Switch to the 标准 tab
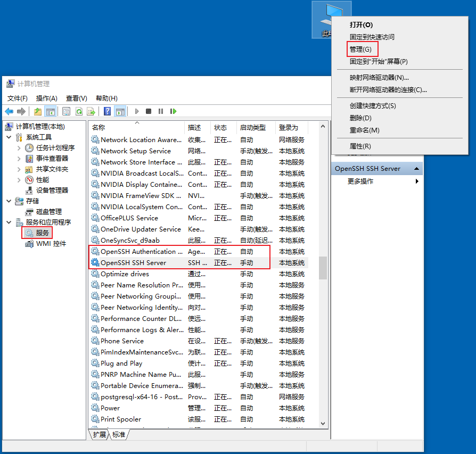476x454 pixels. click(x=119, y=435)
